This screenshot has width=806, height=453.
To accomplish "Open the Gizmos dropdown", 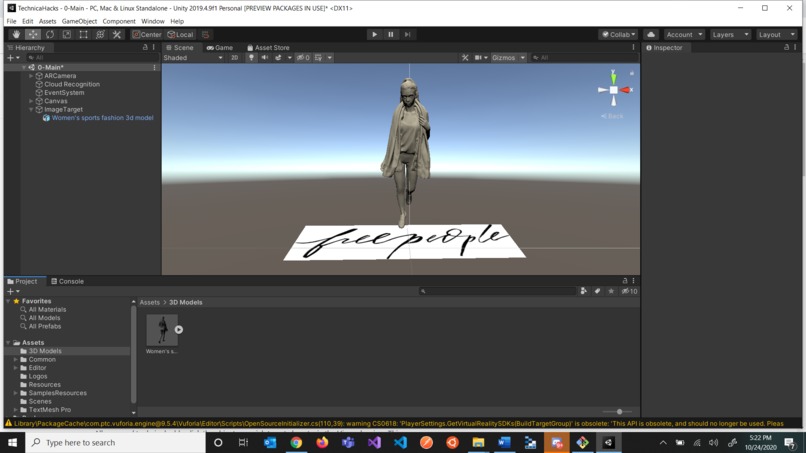I will click(508, 58).
